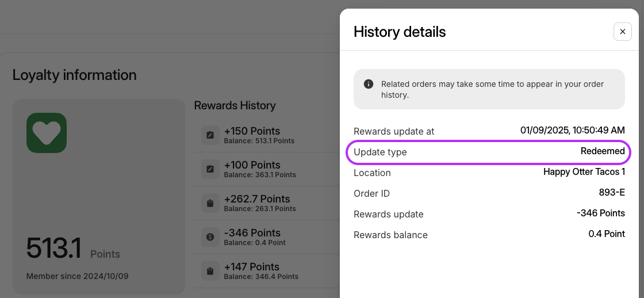The image size is (644, 298).
Task: Click the green heart loyalty icon
Action: click(x=47, y=133)
